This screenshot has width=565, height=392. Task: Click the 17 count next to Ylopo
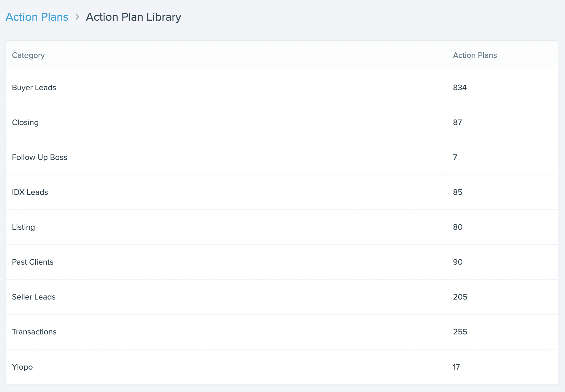[x=456, y=367]
